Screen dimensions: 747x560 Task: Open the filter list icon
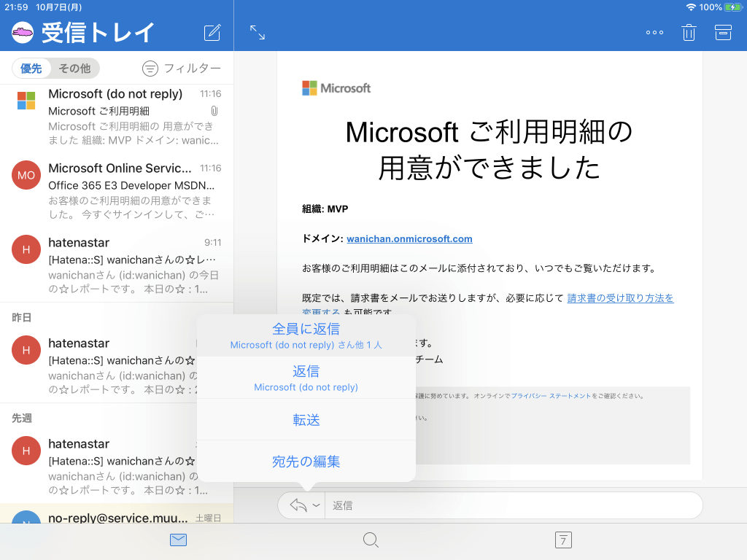[x=150, y=69]
